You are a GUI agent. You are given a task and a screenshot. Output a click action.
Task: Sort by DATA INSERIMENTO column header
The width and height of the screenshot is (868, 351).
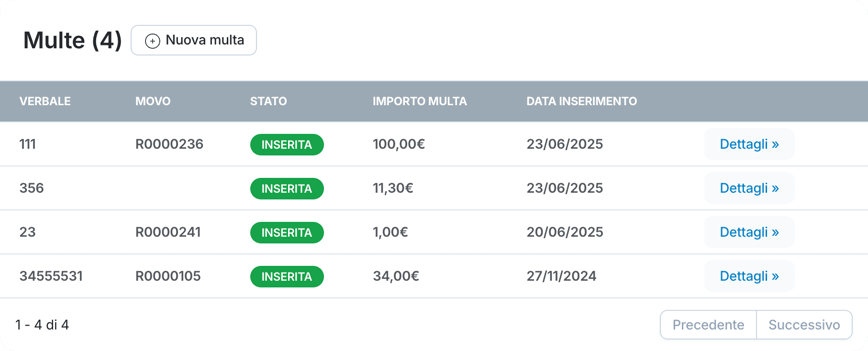(581, 101)
